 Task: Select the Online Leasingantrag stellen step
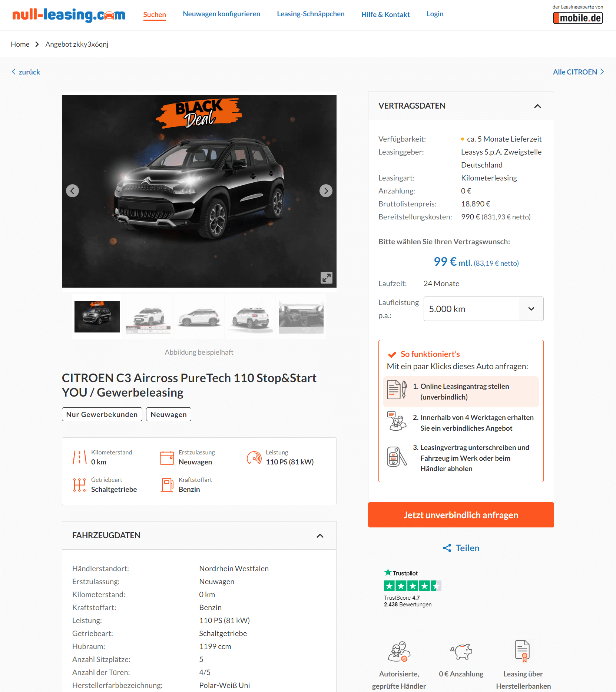461,392
